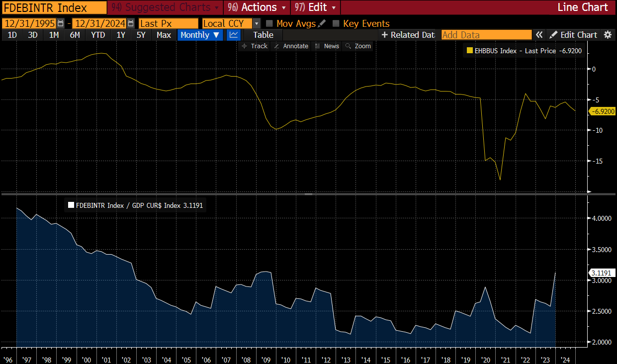617x364 pixels.
Task: Activate the Zoom magnifier tool
Action: [x=358, y=46]
